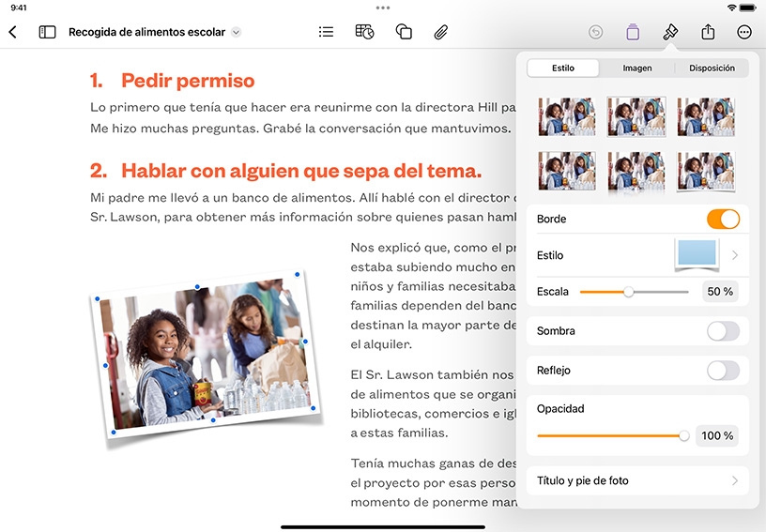Image resolution: width=766 pixels, height=532 pixels.
Task: Go back with the left chevron
Action: (13, 32)
